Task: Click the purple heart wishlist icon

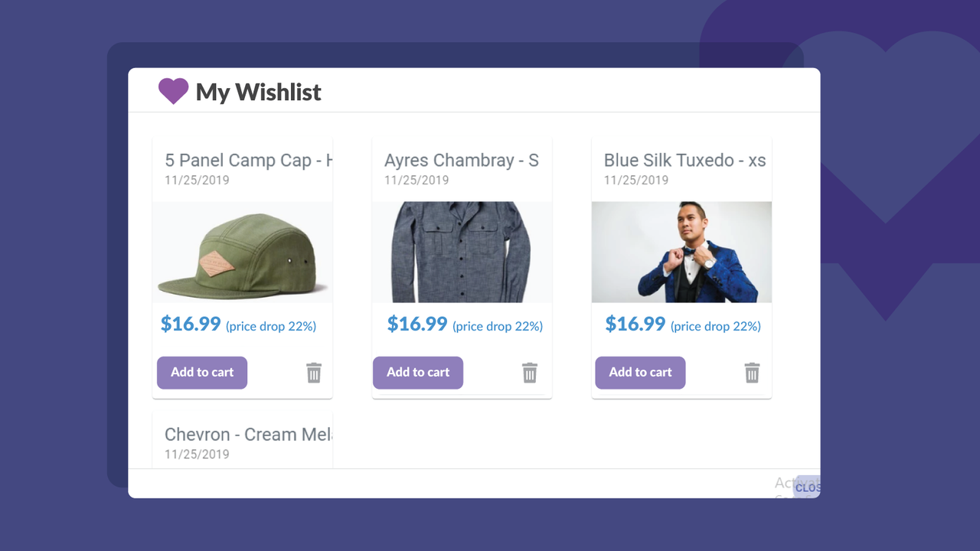Action: coord(173,91)
